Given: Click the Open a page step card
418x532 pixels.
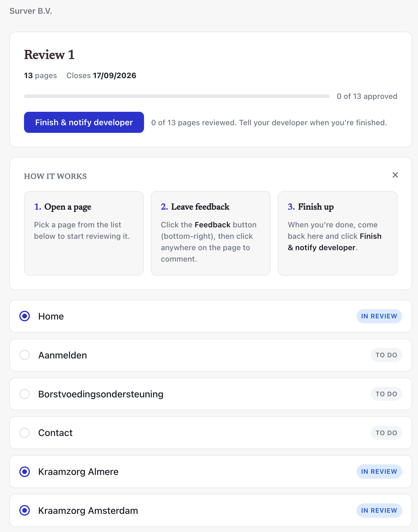Looking at the screenshot, I should pyautogui.click(x=84, y=233).
